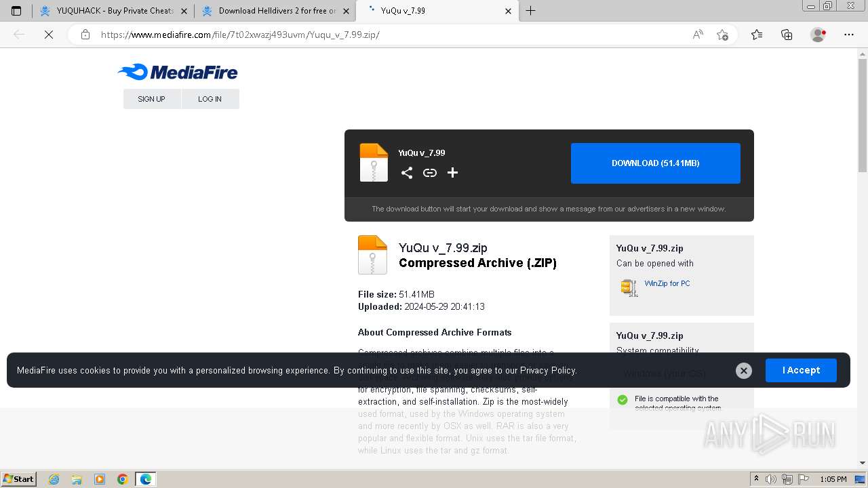Click the MediaFire logo
The image size is (868, 488).
coord(178,72)
